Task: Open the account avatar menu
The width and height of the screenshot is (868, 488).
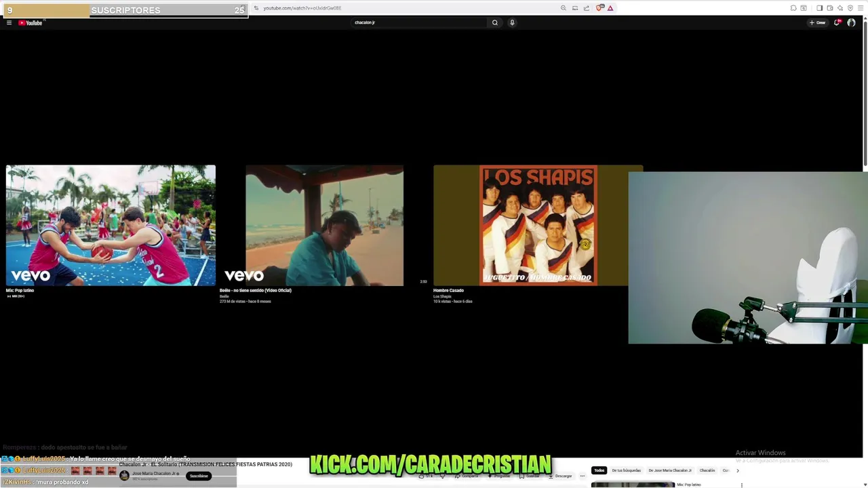Action: 851,22
